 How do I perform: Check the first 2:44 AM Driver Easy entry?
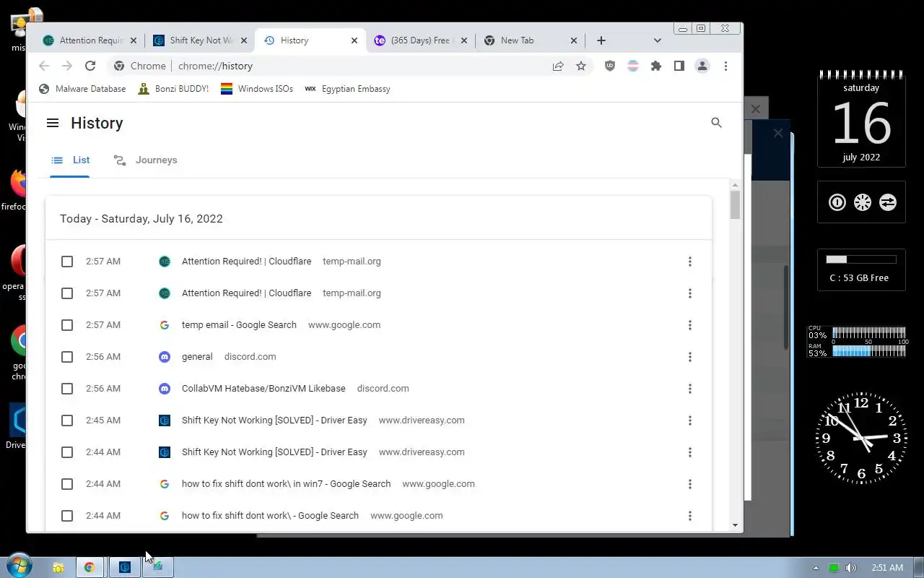point(67,452)
